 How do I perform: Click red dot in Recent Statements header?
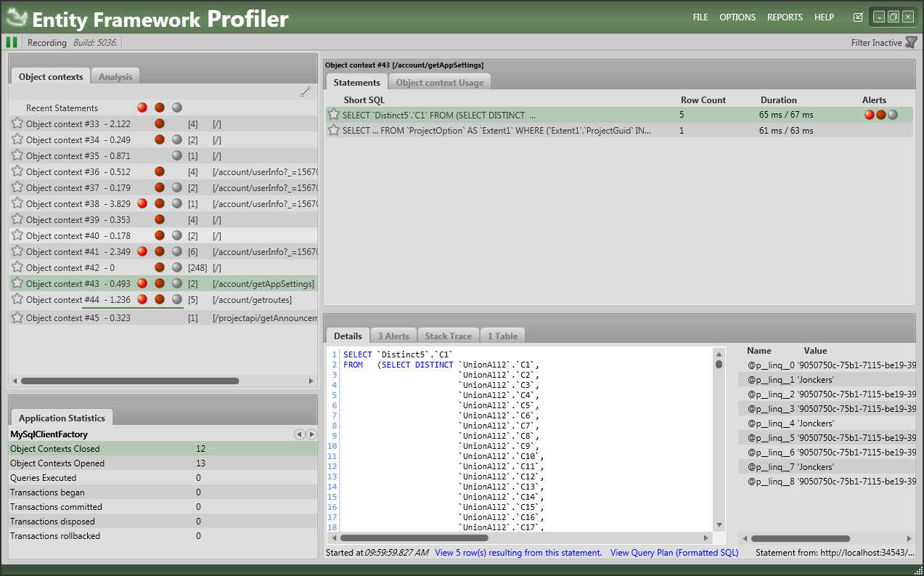tap(142, 108)
